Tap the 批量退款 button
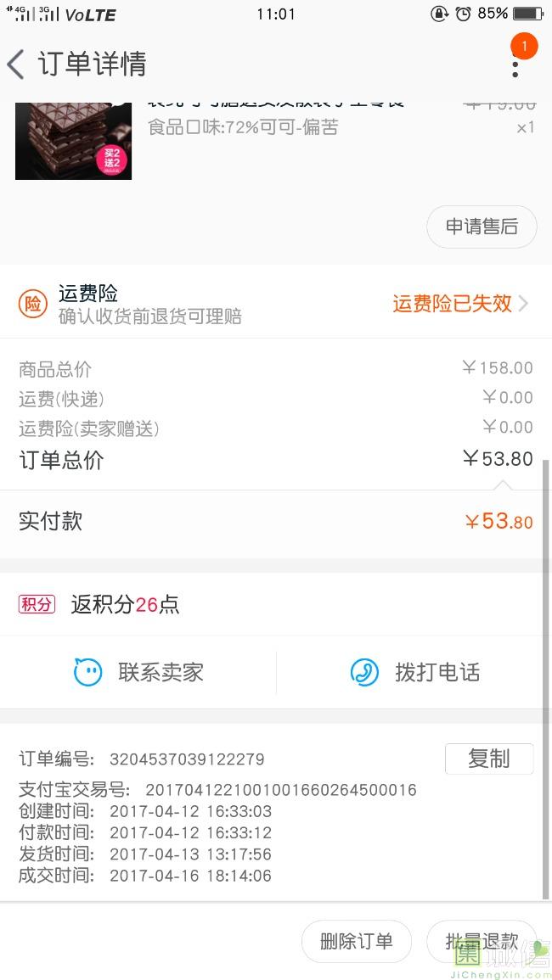552x980 pixels. 482,941
